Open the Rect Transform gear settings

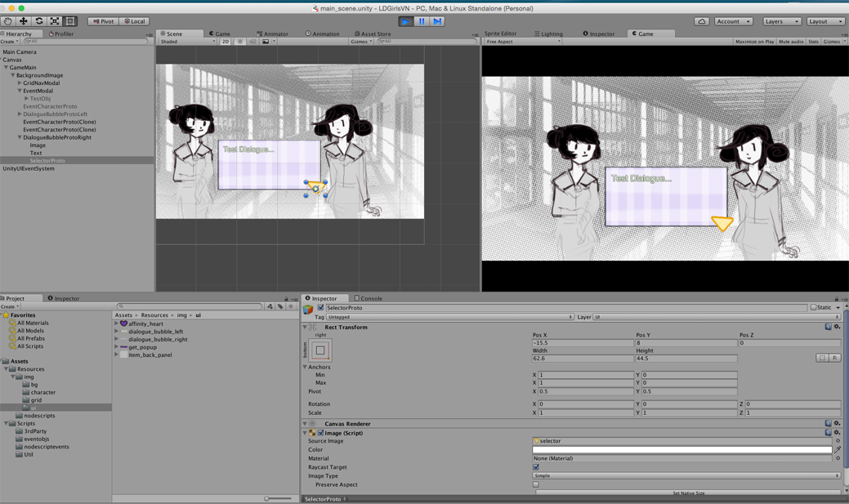837,327
